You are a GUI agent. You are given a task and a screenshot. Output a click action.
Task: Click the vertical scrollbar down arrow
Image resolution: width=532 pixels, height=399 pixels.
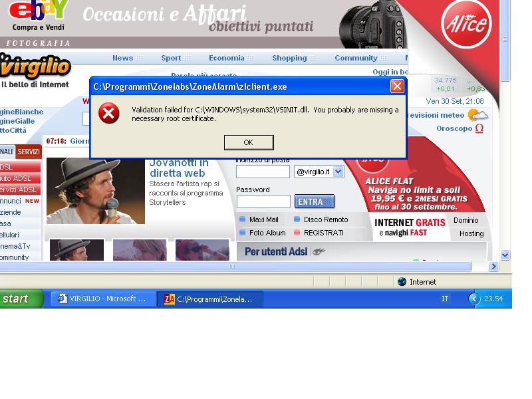click(505, 255)
